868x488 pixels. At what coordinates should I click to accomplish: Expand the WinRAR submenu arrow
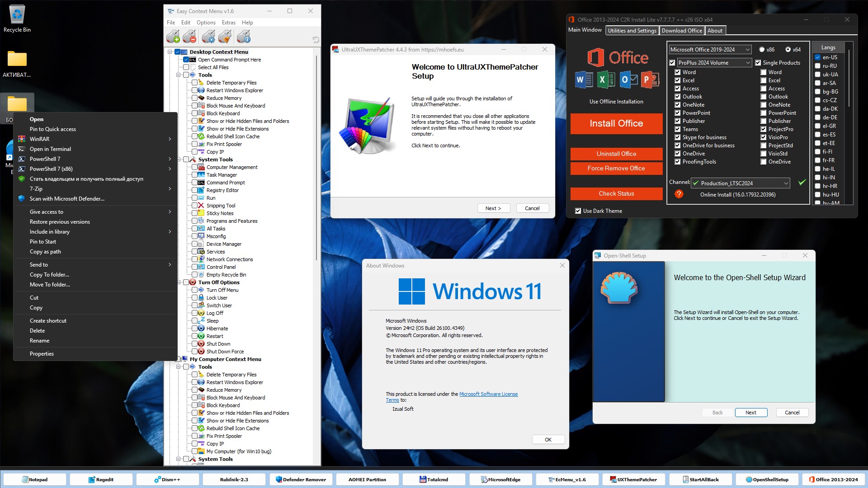pos(170,139)
